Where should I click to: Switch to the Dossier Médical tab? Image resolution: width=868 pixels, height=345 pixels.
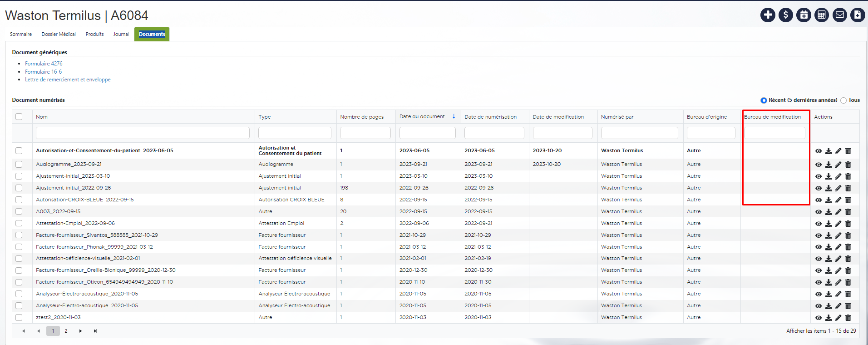(59, 34)
